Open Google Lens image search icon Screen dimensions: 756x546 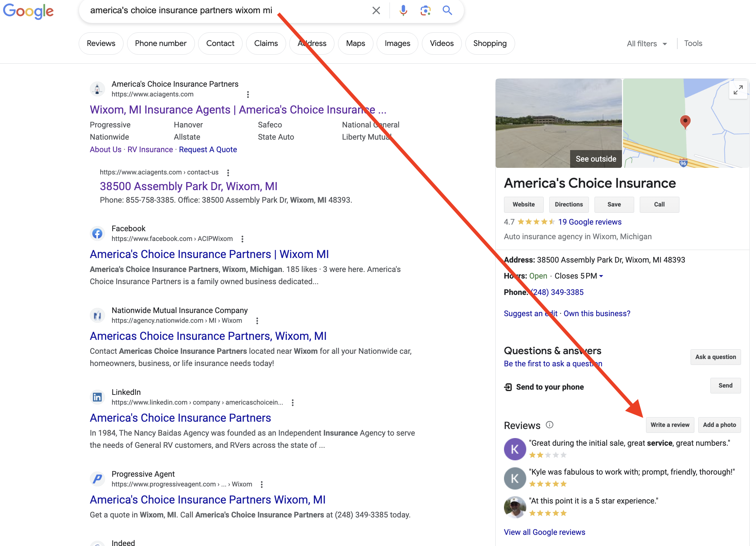pyautogui.click(x=425, y=10)
